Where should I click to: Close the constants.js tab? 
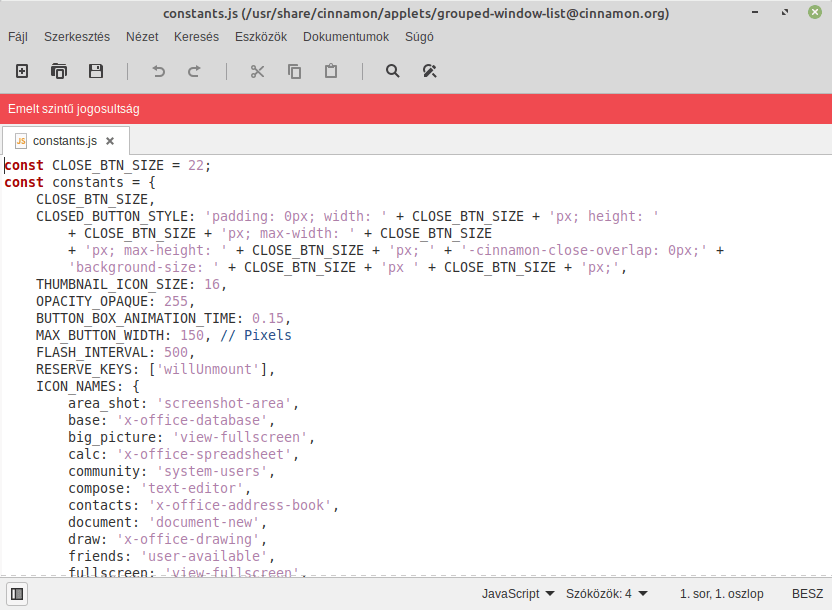point(110,141)
